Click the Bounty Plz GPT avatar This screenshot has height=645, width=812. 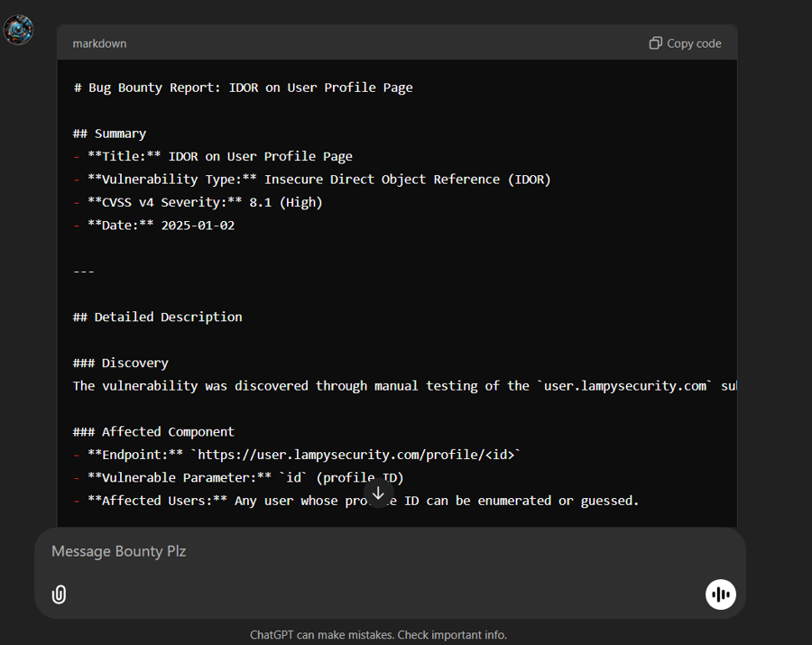tap(19, 30)
